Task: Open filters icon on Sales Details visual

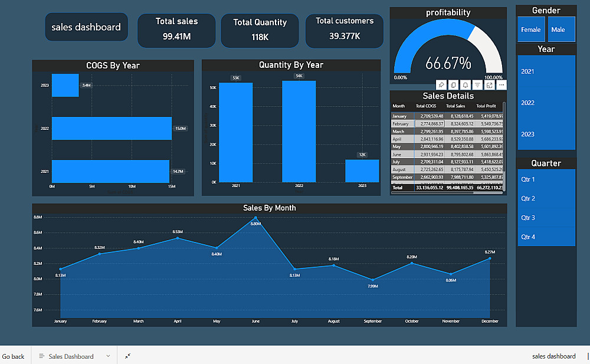Action: tap(477, 85)
